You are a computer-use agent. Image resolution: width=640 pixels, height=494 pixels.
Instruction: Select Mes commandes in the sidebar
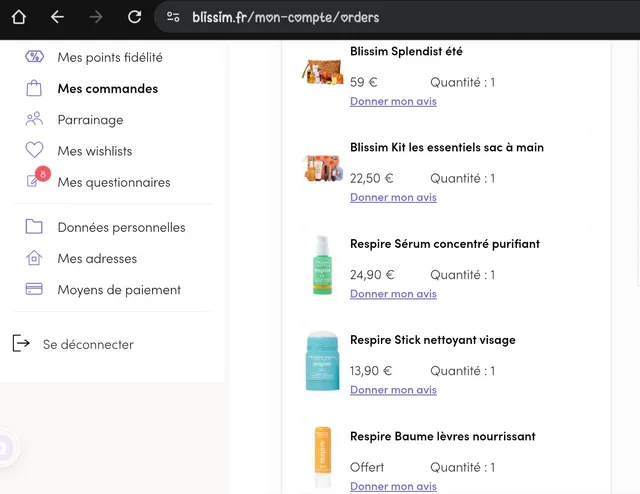108,89
